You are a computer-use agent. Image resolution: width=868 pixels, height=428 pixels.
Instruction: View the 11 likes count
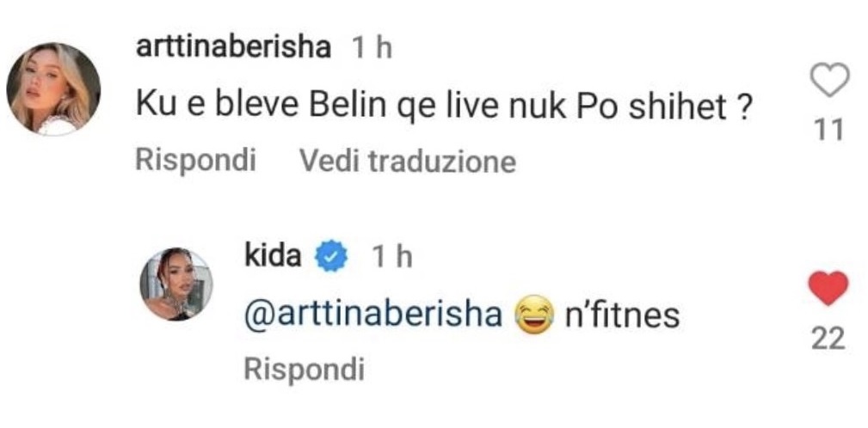828,132
